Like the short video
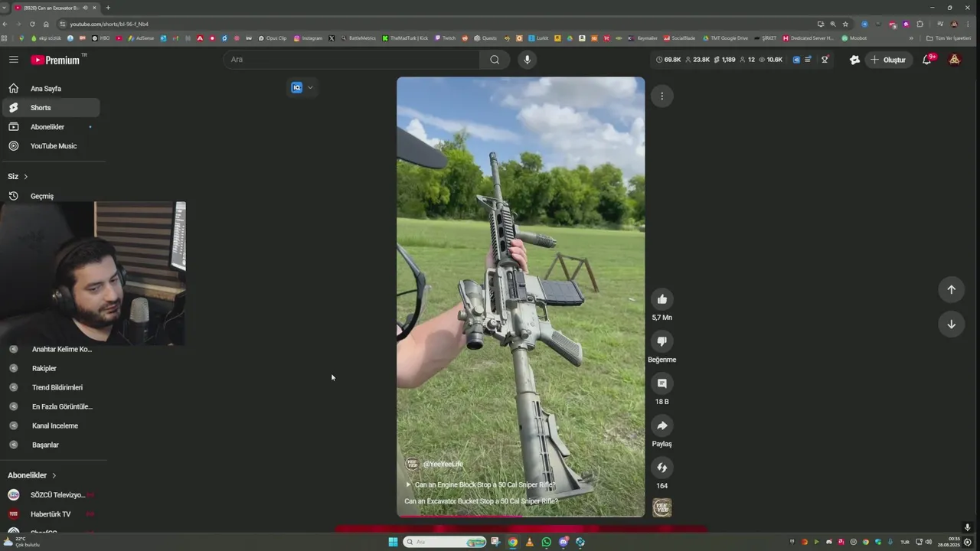Screen dimensions: 980x551 pos(662,299)
